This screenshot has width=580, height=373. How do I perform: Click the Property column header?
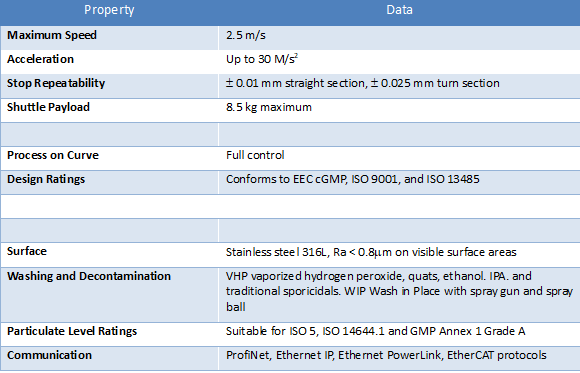(x=109, y=10)
